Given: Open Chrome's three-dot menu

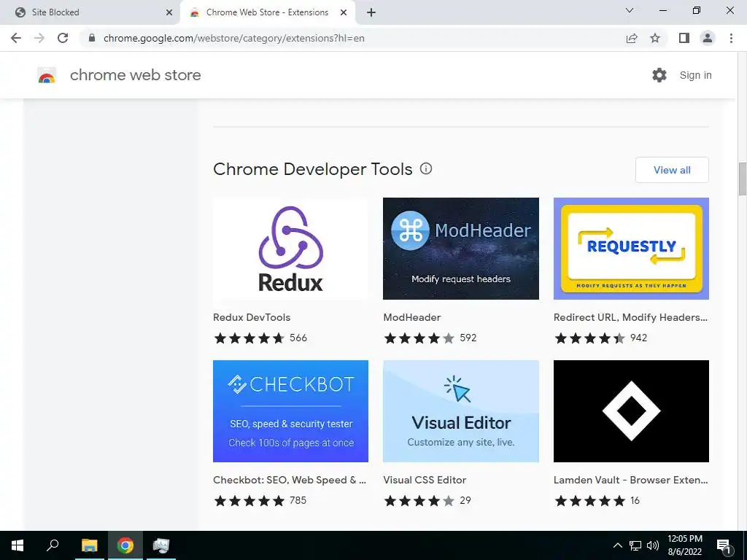Looking at the screenshot, I should click(x=731, y=38).
